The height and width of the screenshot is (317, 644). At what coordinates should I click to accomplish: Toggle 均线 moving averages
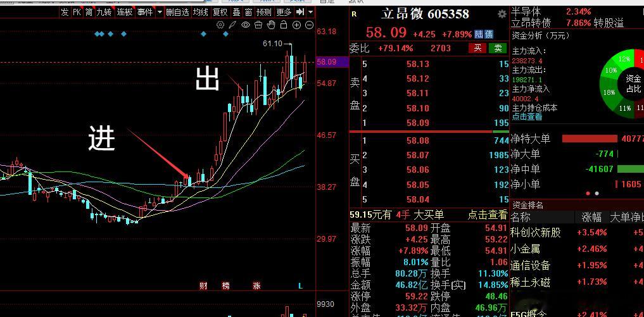click(201, 12)
